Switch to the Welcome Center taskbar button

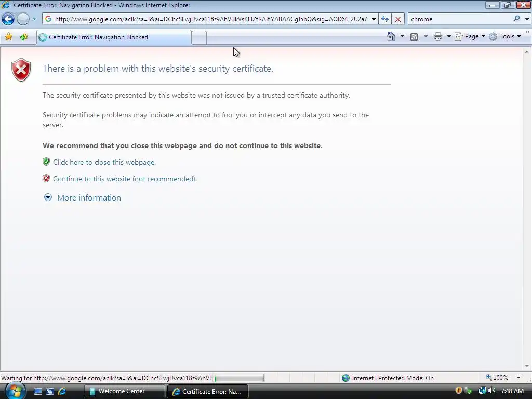tap(124, 391)
